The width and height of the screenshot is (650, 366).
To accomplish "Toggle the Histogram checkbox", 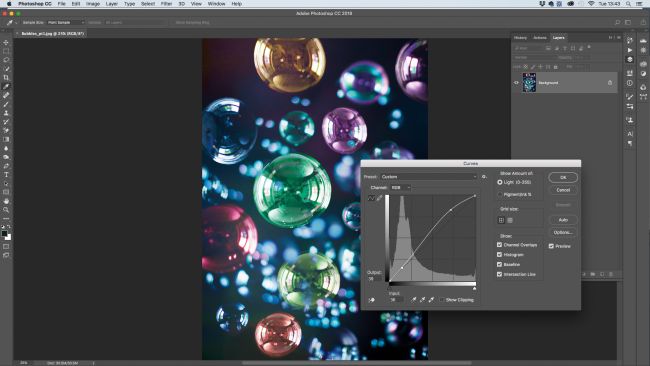I will (x=500, y=255).
